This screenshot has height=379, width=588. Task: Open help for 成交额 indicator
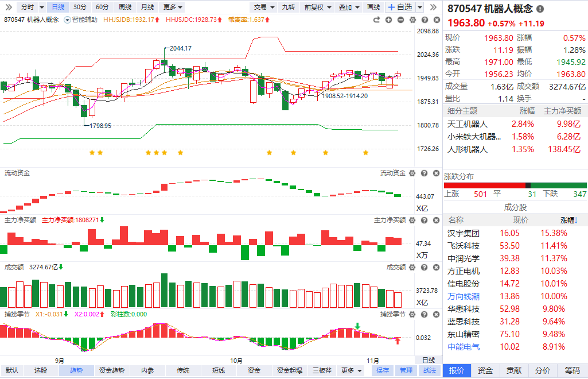coord(423,267)
